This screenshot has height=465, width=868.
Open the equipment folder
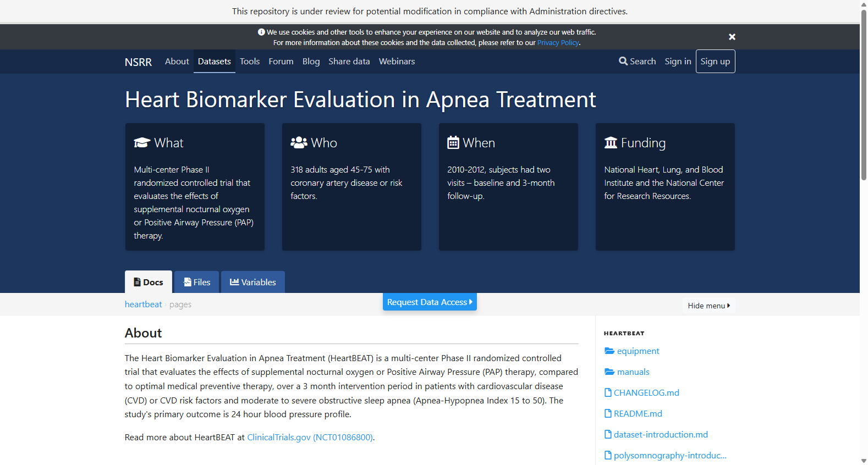(638, 351)
